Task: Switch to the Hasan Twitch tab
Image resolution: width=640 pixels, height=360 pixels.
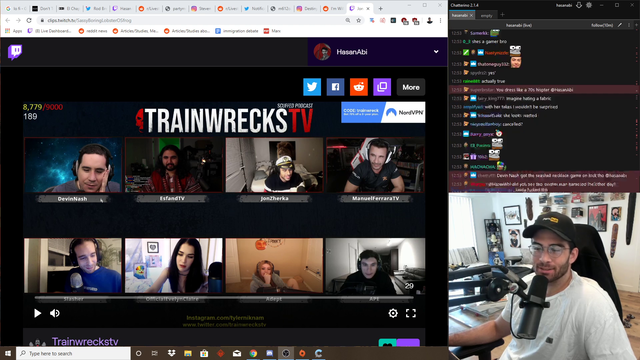Action: pyautogui.click(x=123, y=8)
